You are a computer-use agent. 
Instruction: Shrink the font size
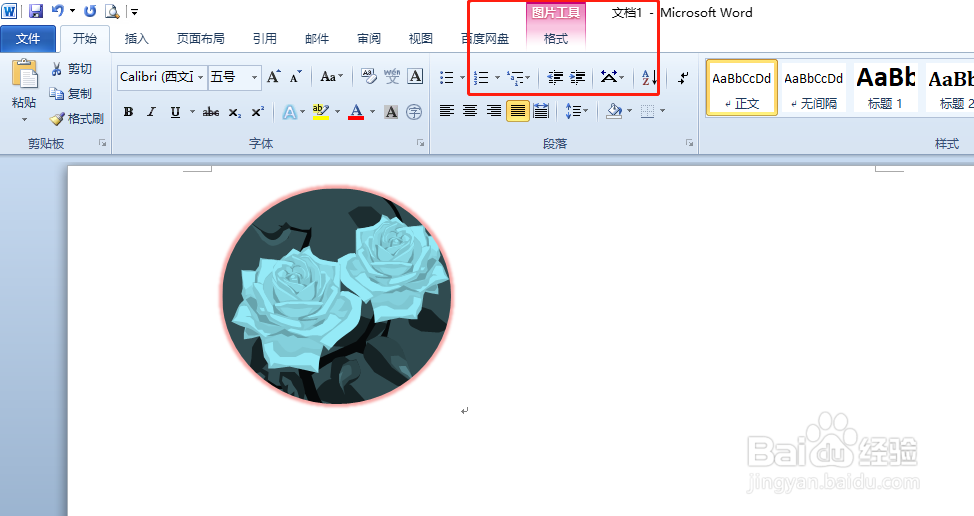[x=296, y=77]
